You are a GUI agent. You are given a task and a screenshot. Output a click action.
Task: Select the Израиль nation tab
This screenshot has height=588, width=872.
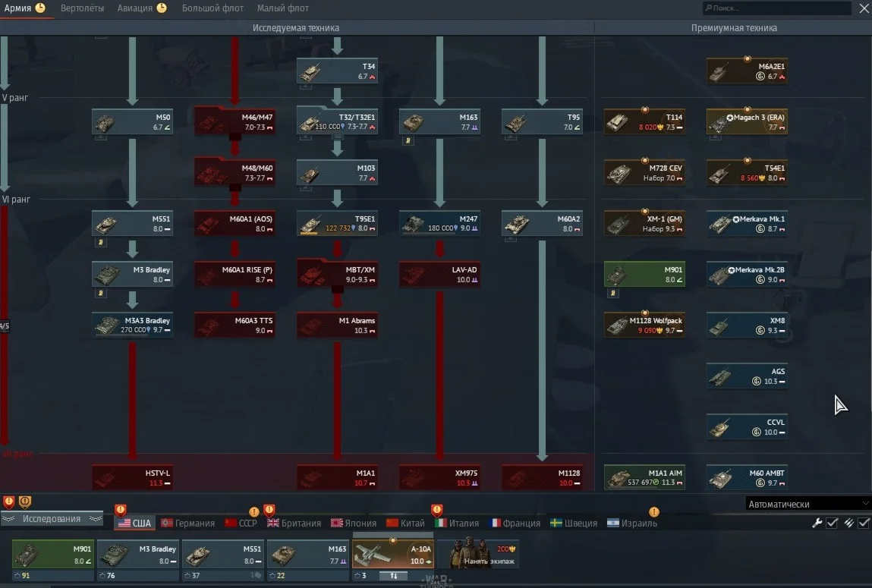pyautogui.click(x=631, y=523)
